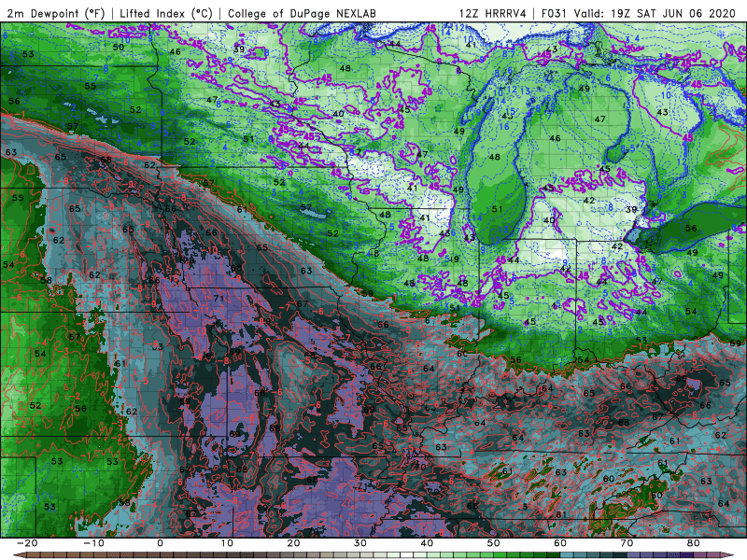The width and height of the screenshot is (747, 560).
Task: Click the 80 tick label on color scale
Action: tap(694, 543)
